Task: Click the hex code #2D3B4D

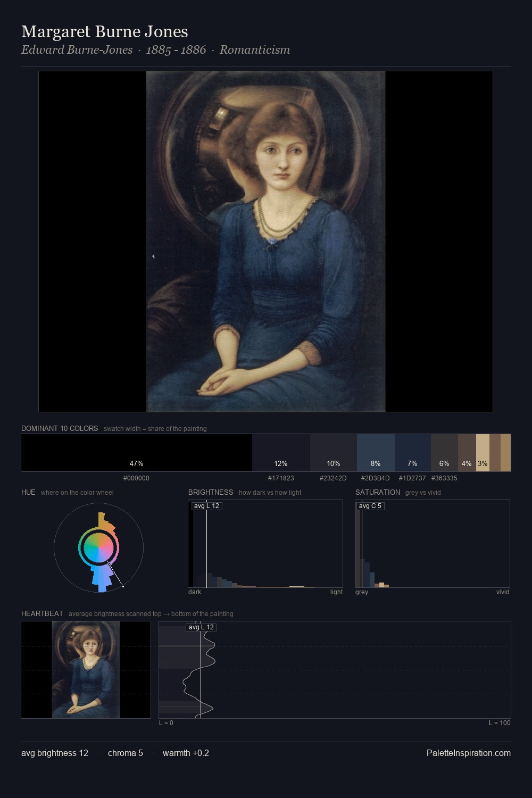Action: pyautogui.click(x=375, y=478)
